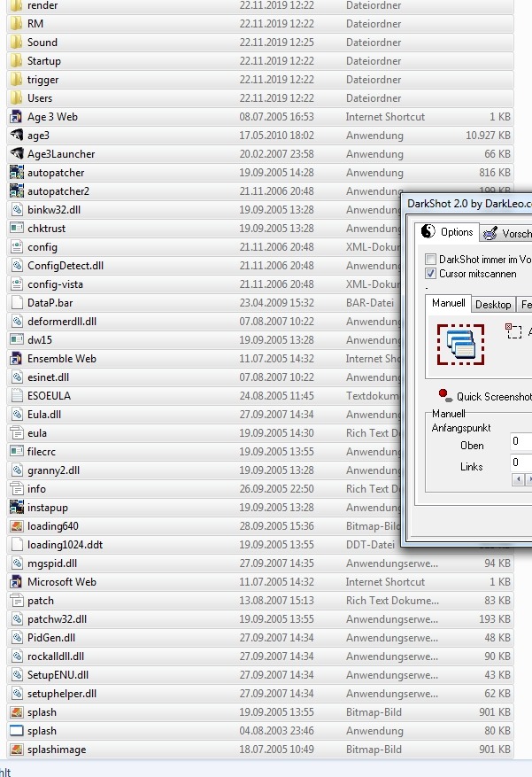Click the binkw32.dll file icon
532x777 pixels.
16,210
